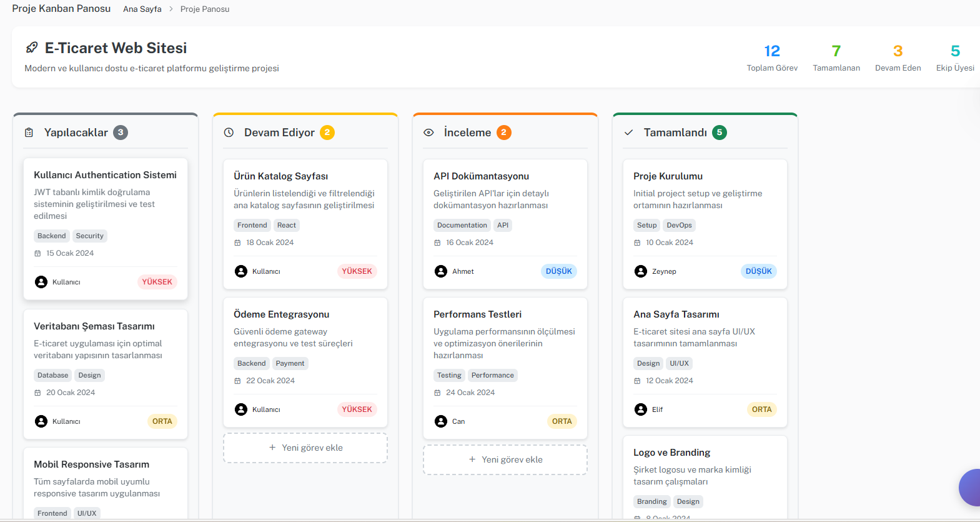Viewport: 980px width, 522px height.
Task: Click the clock icon next to Devam Ediyor
Action: point(229,133)
